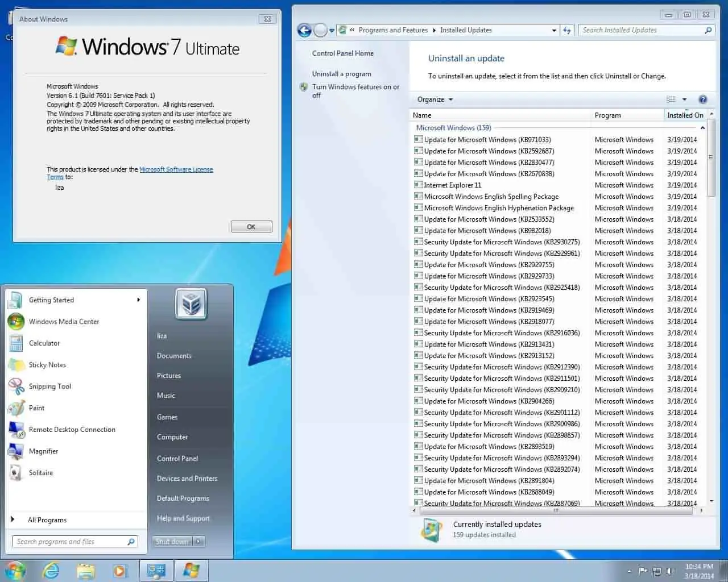The height and width of the screenshot is (582, 728).
Task: Click the taskbar clock showing 10:34 PM
Action: (699, 571)
